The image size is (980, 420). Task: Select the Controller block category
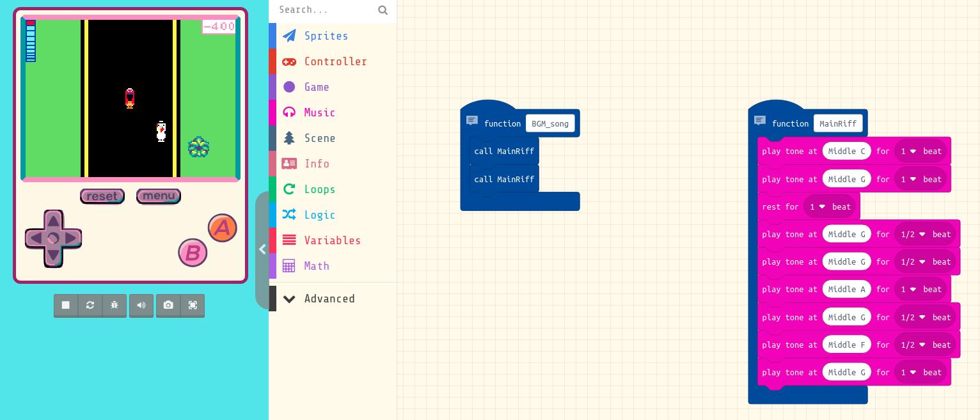coord(336,61)
